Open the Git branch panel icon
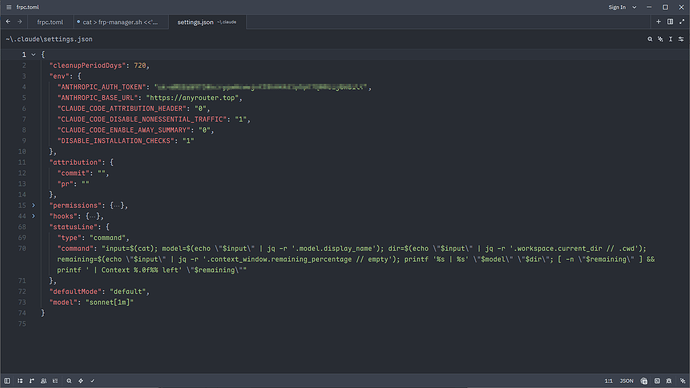The height and width of the screenshot is (388, 690). (x=32, y=381)
